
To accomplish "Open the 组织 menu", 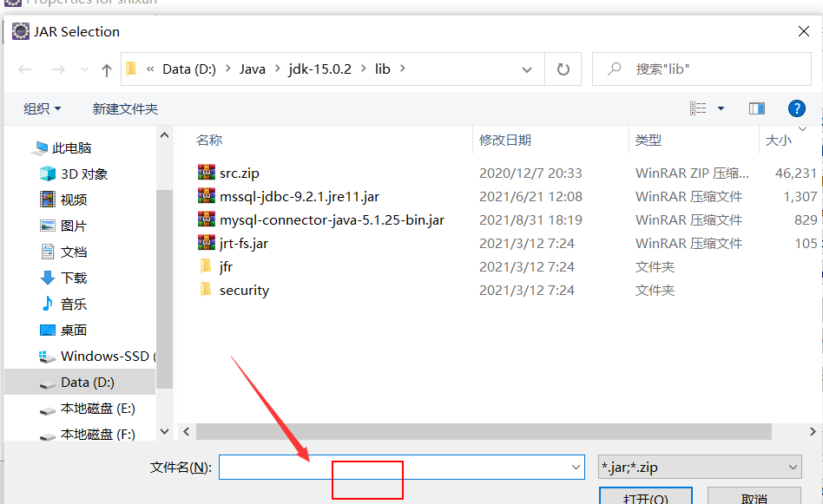I will coord(42,108).
